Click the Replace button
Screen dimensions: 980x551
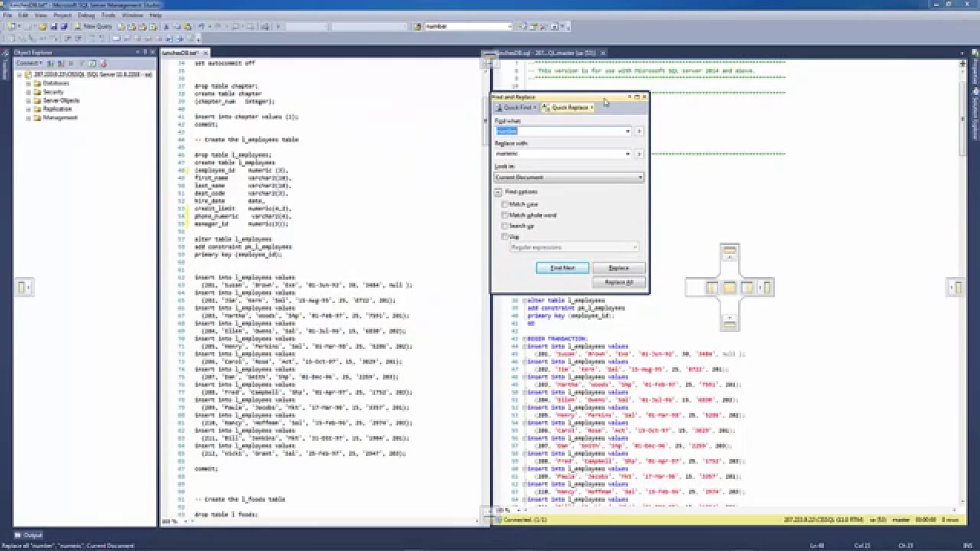coord(619,268)
